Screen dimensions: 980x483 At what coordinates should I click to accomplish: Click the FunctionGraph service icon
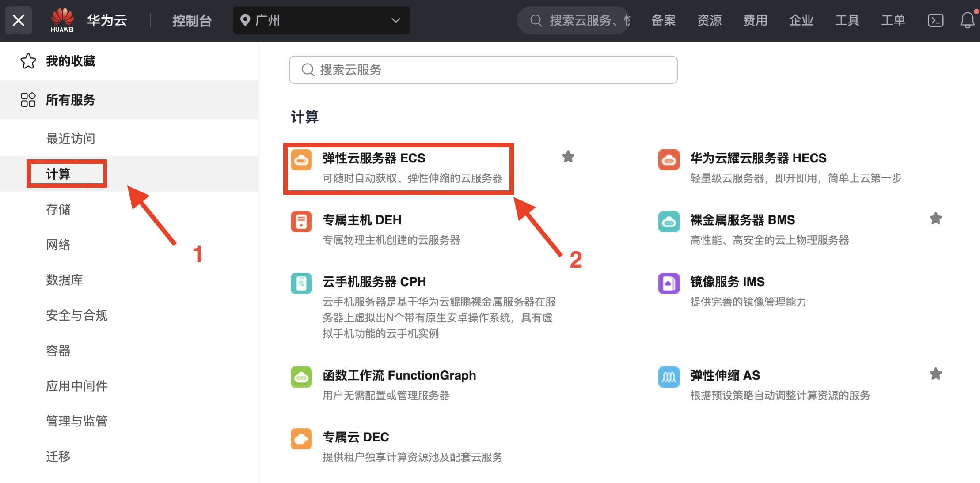(x=301, y=377)
